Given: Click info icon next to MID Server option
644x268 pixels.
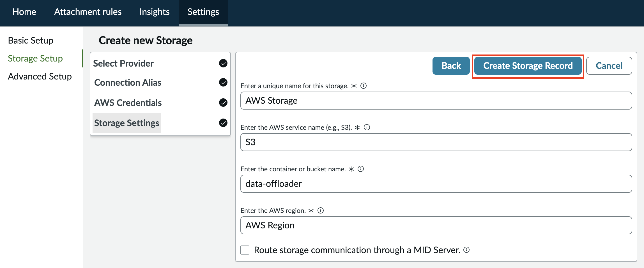Looking at the screenshot, I should pyautogui.click(x=466, y=250).
